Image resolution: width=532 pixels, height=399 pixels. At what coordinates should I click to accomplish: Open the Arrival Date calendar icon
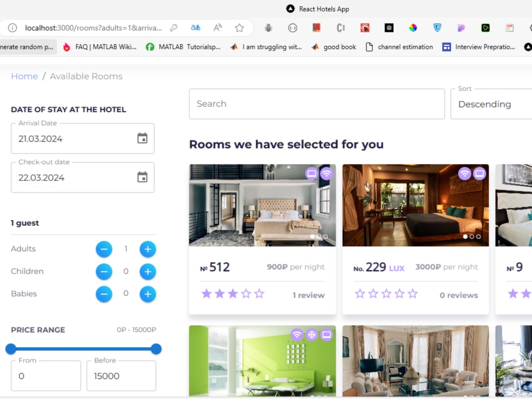(142, 137)
